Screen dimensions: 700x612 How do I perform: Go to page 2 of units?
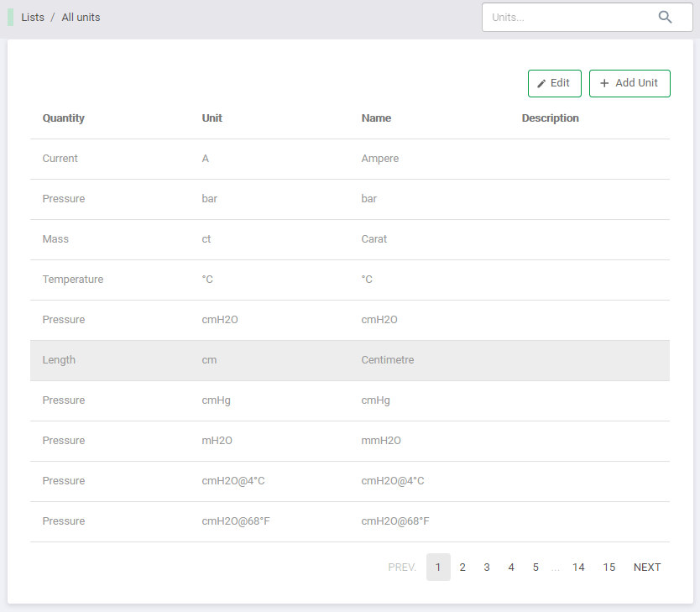[x=462, y=568]
